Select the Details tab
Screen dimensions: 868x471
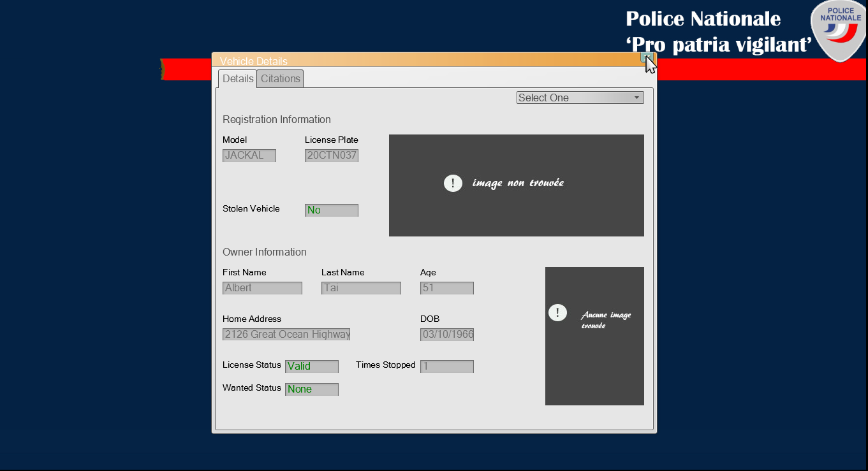[238, 79]
